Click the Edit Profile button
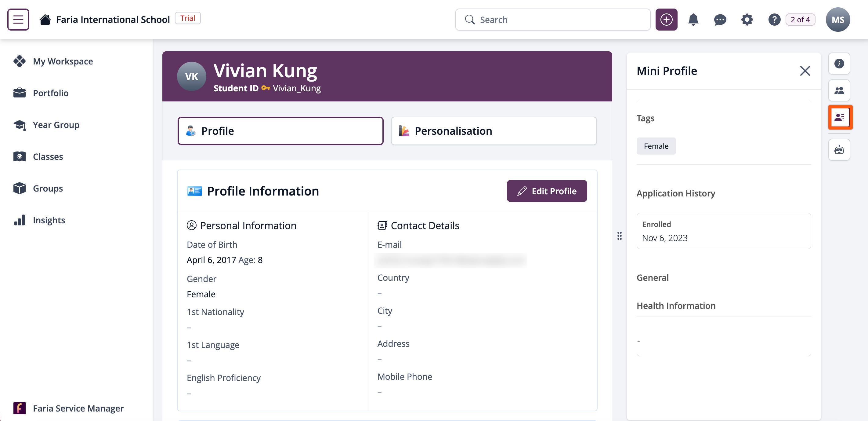 547,191
